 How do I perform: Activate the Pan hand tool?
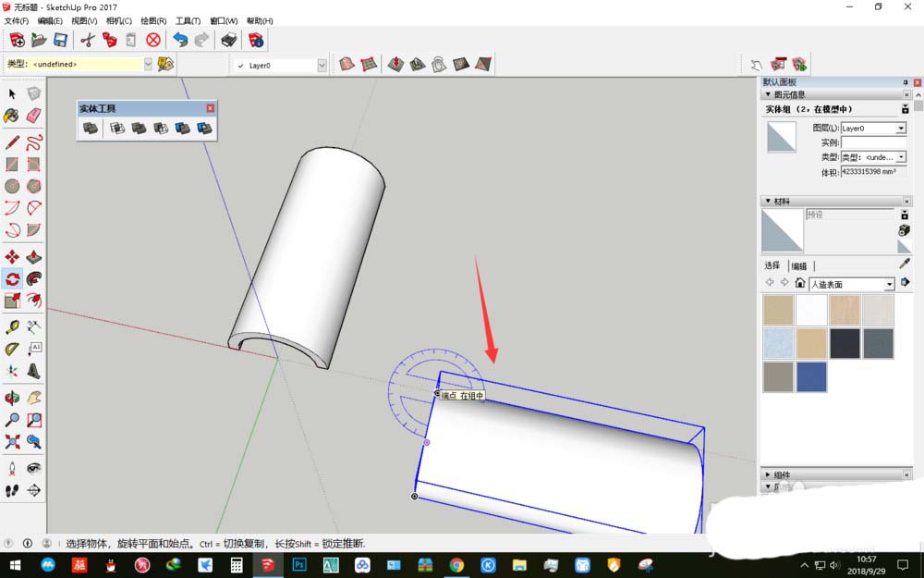click(x=33, y=398)
